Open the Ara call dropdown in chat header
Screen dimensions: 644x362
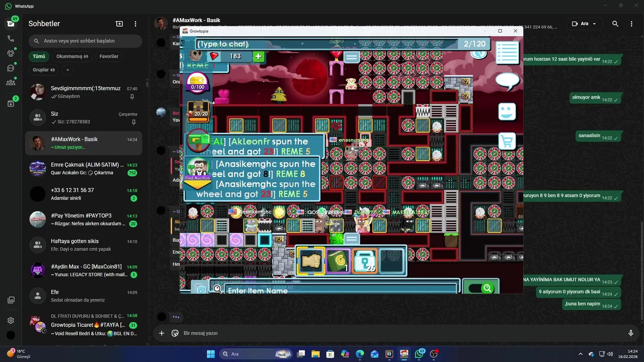pyautogui.click(x=584, y=24)
